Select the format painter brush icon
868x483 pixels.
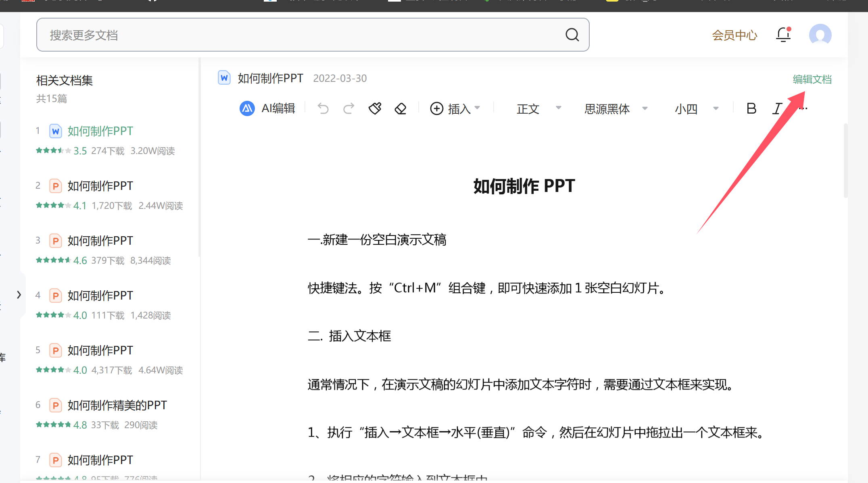(375, 108)
